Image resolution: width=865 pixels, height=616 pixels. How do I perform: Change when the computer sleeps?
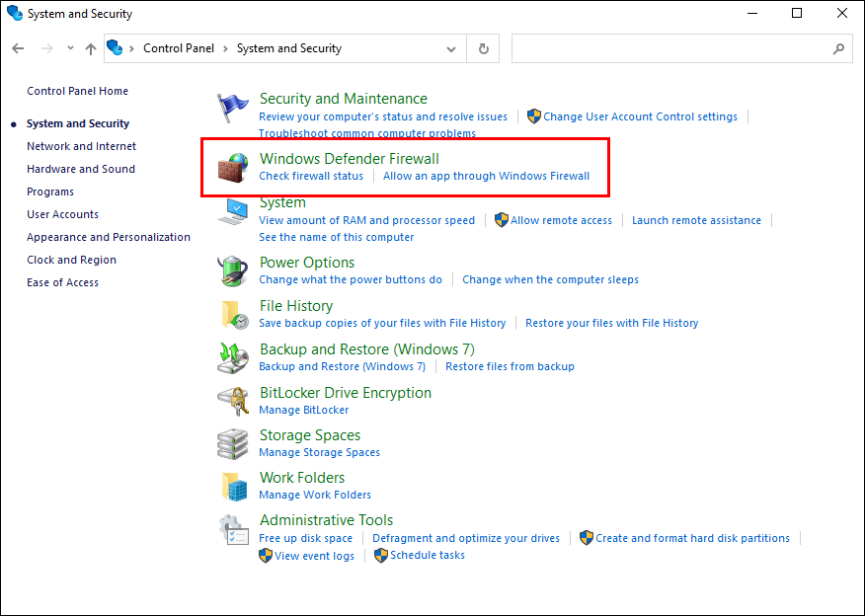[550, 279]
